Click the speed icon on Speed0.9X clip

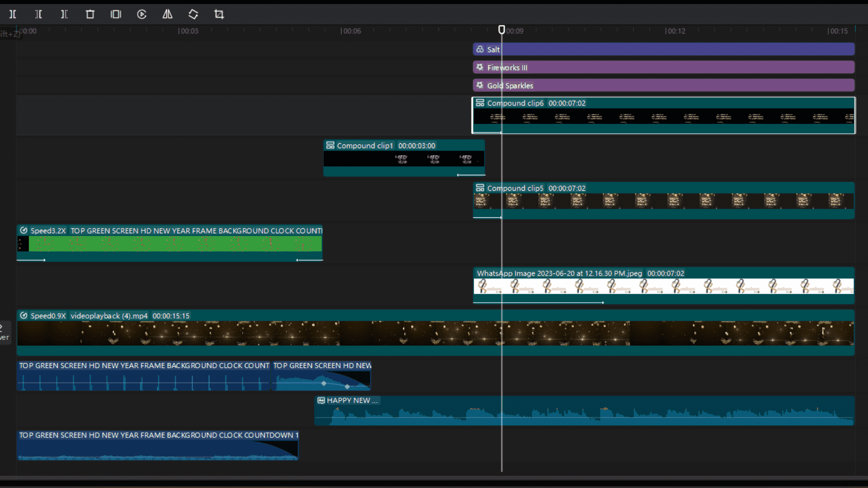24,315
